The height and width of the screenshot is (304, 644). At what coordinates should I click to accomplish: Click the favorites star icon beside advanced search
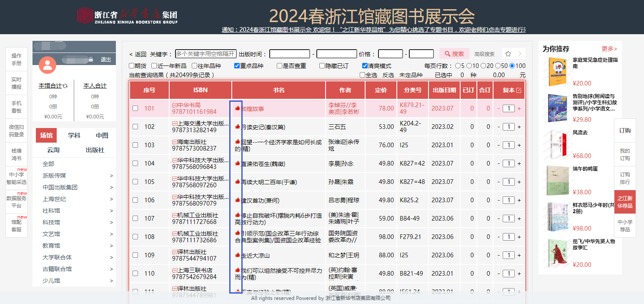point(508,54)
